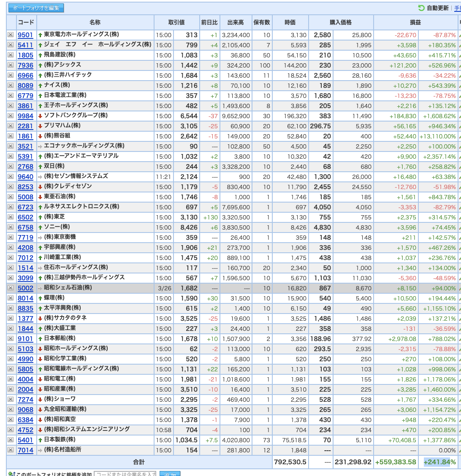This screenshot has width=461, height=476.
Task: Click the purchase total 231,298.92
Action: pyautogui.click(x=353, y=462)
